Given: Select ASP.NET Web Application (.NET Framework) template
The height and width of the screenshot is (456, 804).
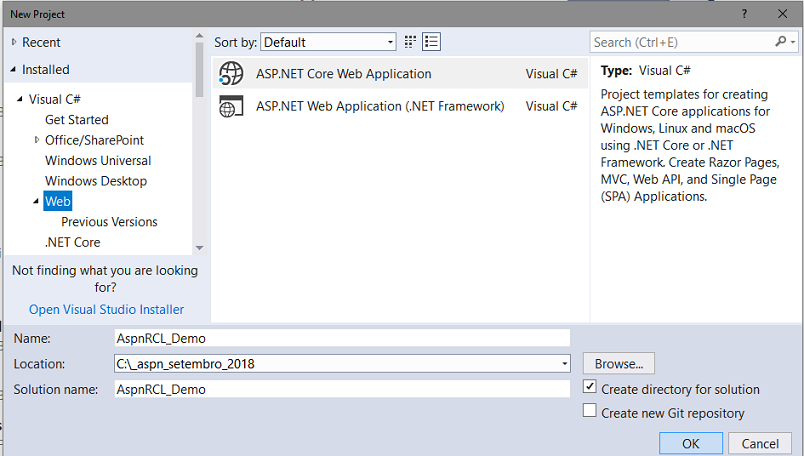Looking at the screenshot, I should coord(400,106).
